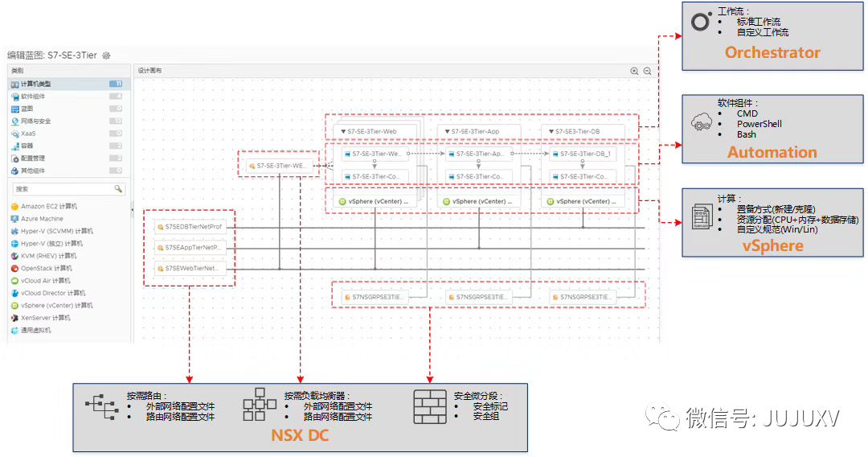Click the vCloud Director 计算机 icon
This screenshot has width=868, height=457.
(15, 293)
